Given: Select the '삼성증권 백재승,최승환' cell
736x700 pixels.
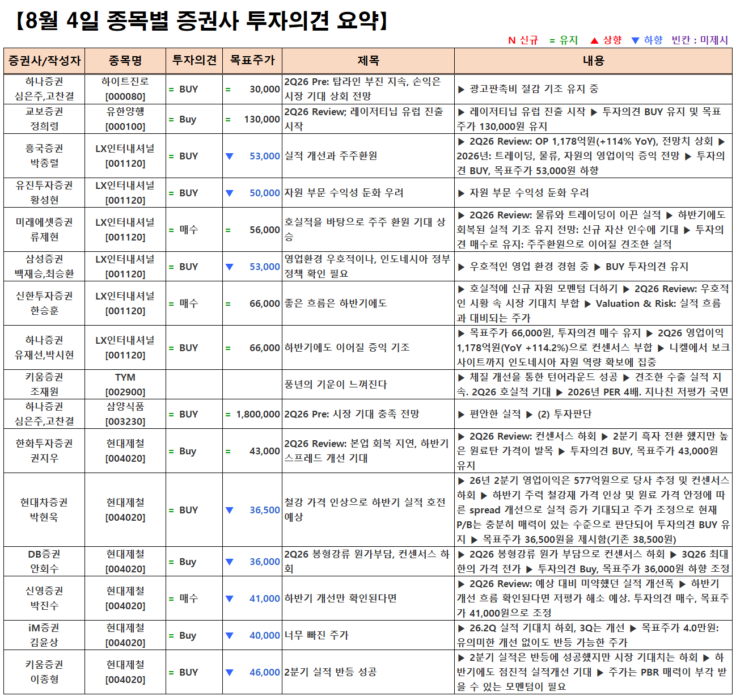Looking at the screenshot, I should click(x=44, y=266).
